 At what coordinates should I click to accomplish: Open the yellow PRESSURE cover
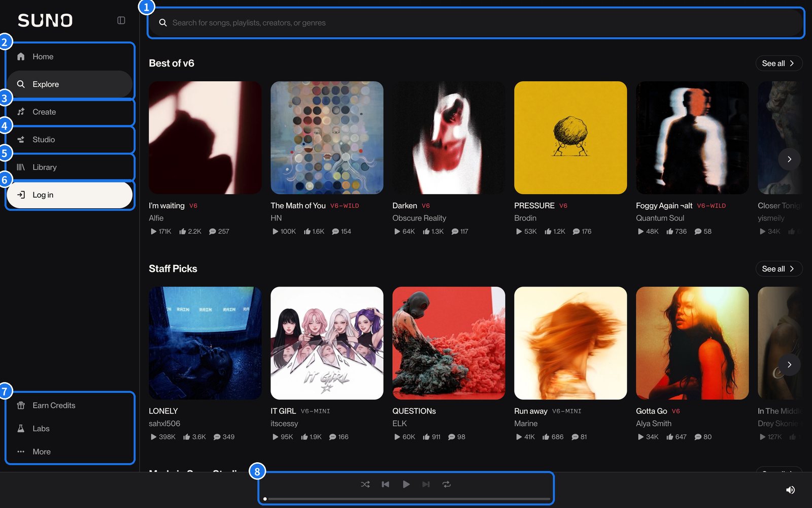pos(570,138)
